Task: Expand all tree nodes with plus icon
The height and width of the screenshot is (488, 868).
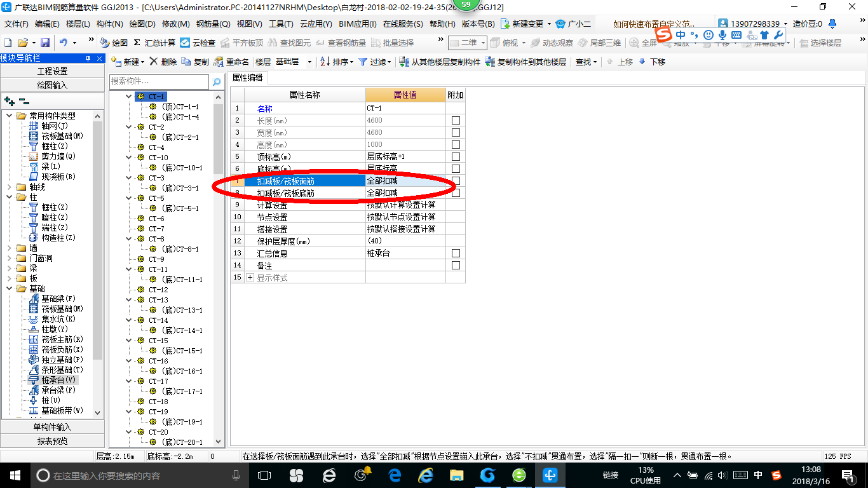Action: pos(9,101)
